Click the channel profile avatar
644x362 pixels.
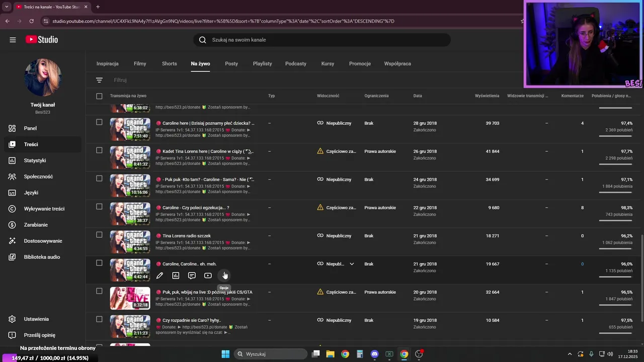(x=43, y=78)
